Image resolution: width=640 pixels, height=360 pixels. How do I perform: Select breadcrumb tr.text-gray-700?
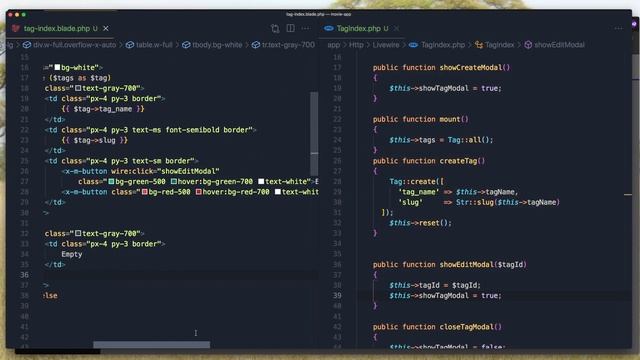pos(288,45)
